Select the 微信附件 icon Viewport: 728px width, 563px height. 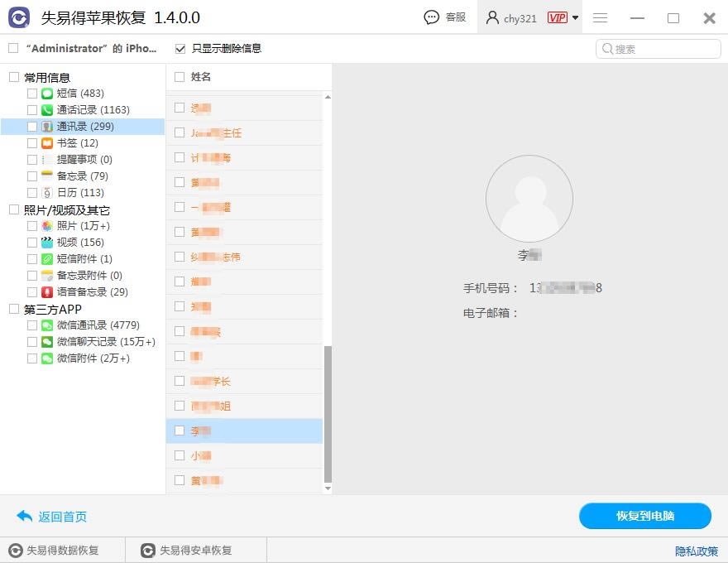[47, 358]
